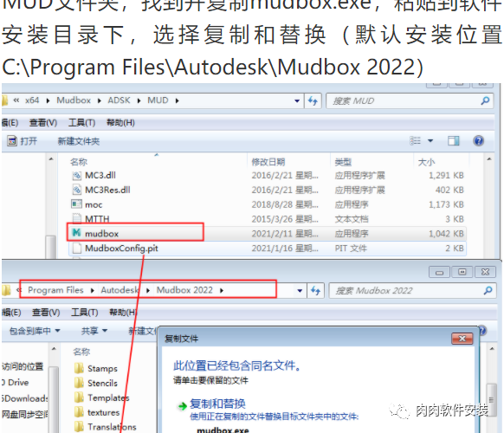Open 帮助(H) menu in MUD window
Viewport: 504px width, 433px height.
pos(120,123)
